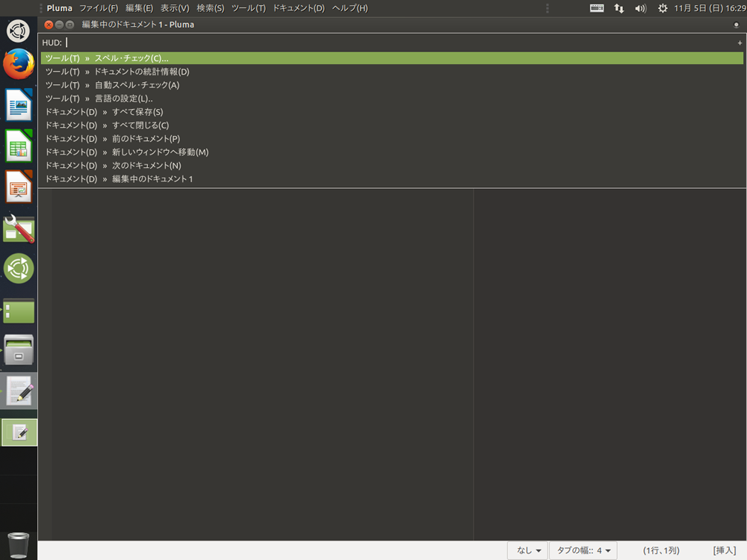Open LibreOffice Writer from the launcher
This screenshot has width=747, height=560.
[19, 105]
